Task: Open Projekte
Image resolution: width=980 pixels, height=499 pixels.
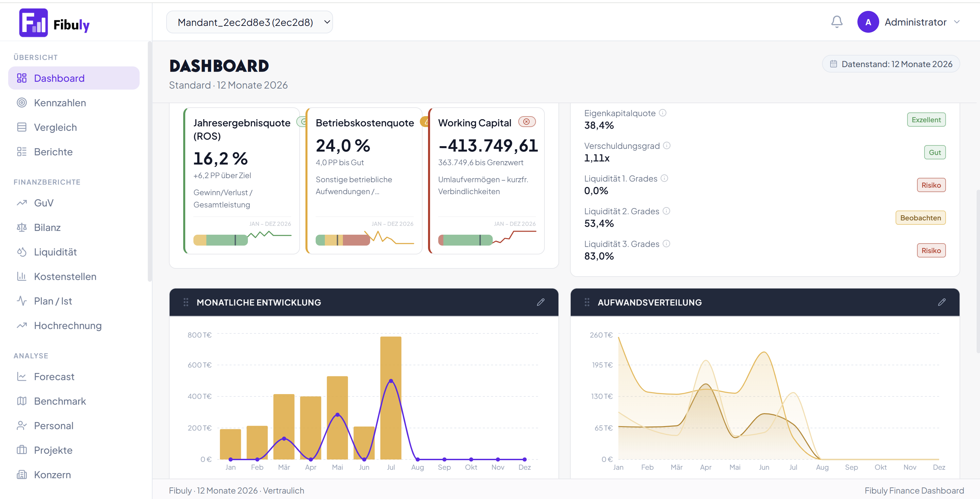Action: 74,450
